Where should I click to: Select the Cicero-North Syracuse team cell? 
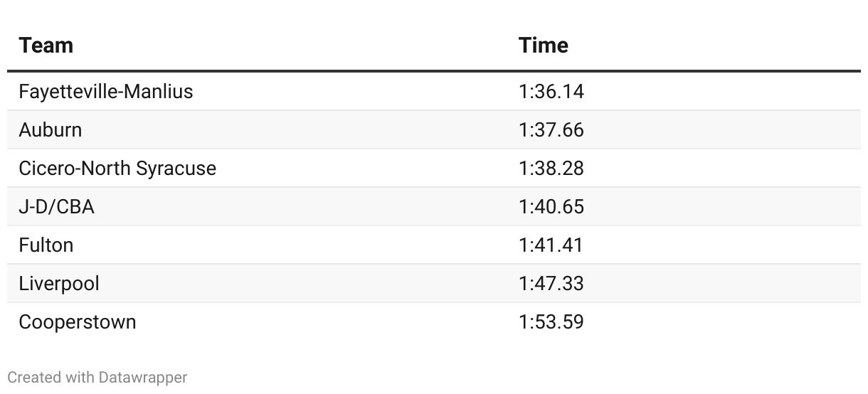click(117, 169)
